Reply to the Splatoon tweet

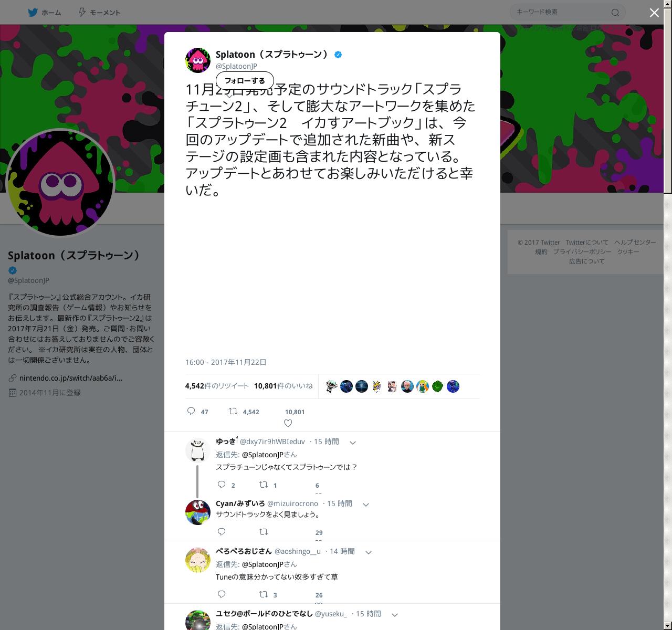click(x=191, y=411)
